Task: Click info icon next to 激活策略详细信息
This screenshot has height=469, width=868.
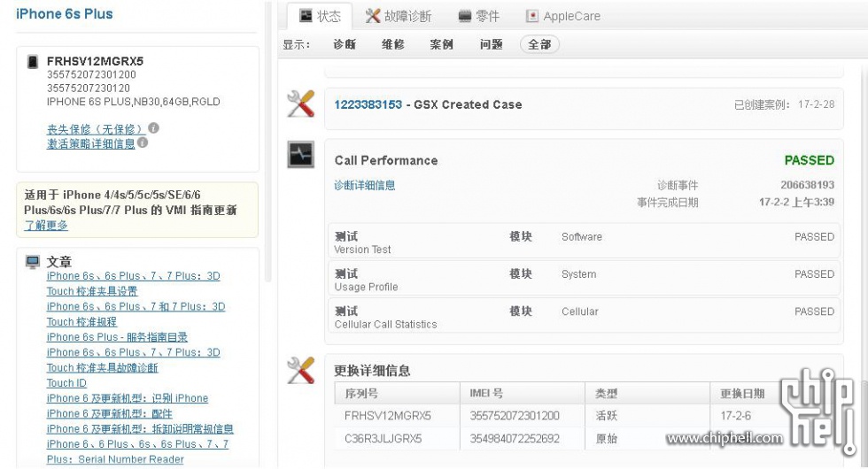Action: (x=143, y=142)
